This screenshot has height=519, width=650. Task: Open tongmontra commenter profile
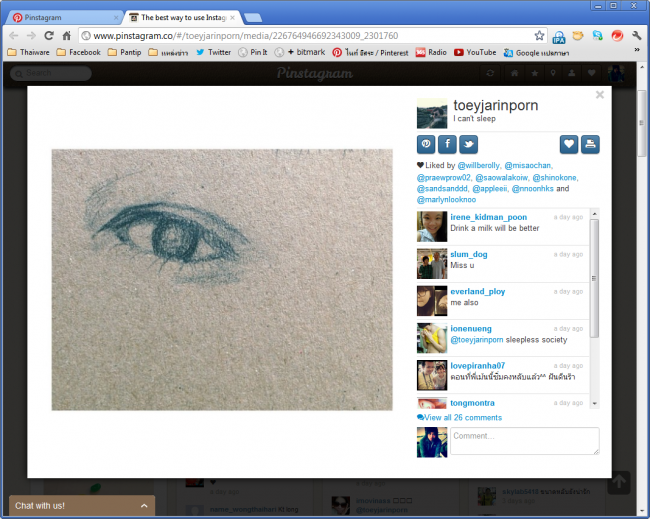click(472, 403)
